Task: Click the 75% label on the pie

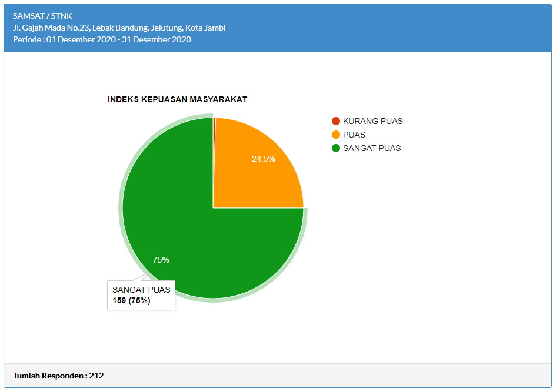Action: pyautogui.click(x=161, y=260)
